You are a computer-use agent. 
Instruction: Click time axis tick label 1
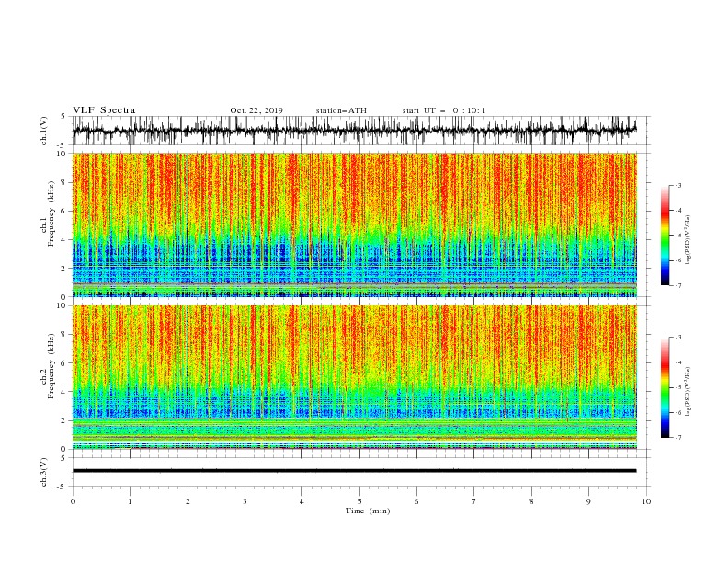coord(130,501)
